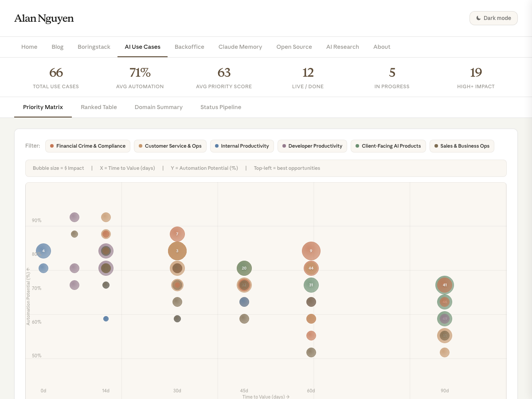Screen dimensions: 532x399
Task: Toggle Customer Service & Ops filter
Action: tap(170, 146)
